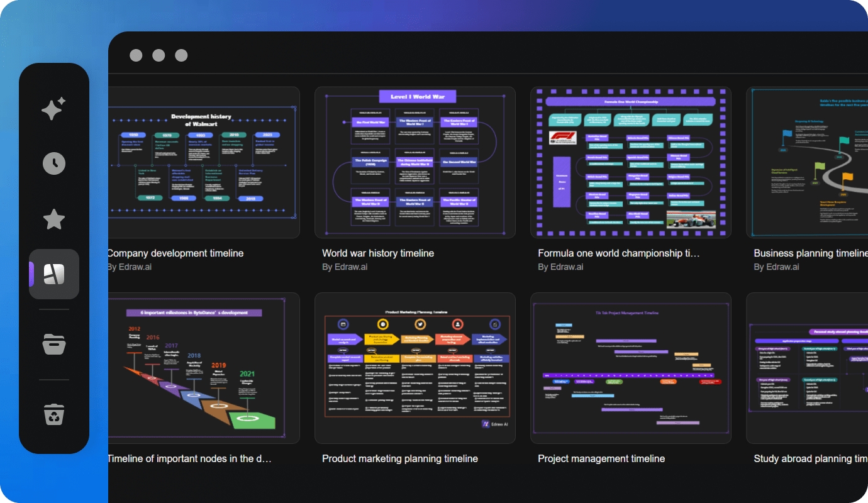
Task: Click 'By Edraw.ai' under Formula one world championship
Action: click(x=560, y=267)
